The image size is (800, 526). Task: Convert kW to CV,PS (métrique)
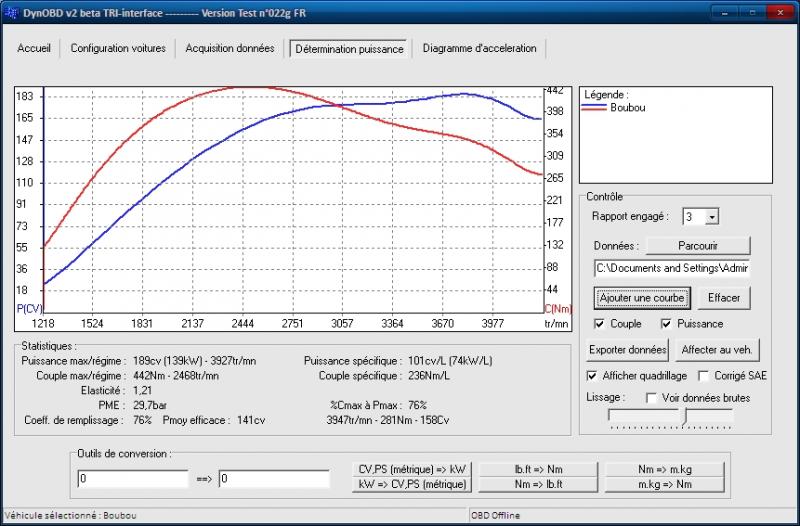point(412,485)
